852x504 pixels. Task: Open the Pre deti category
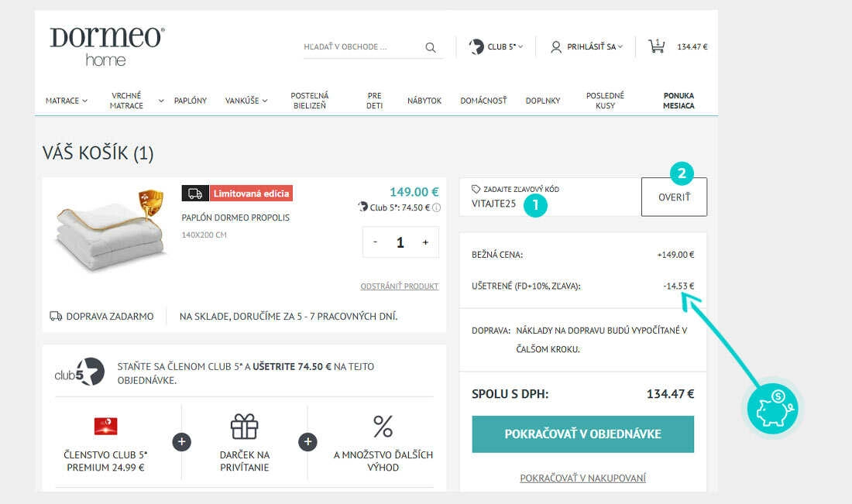point(374,101)
